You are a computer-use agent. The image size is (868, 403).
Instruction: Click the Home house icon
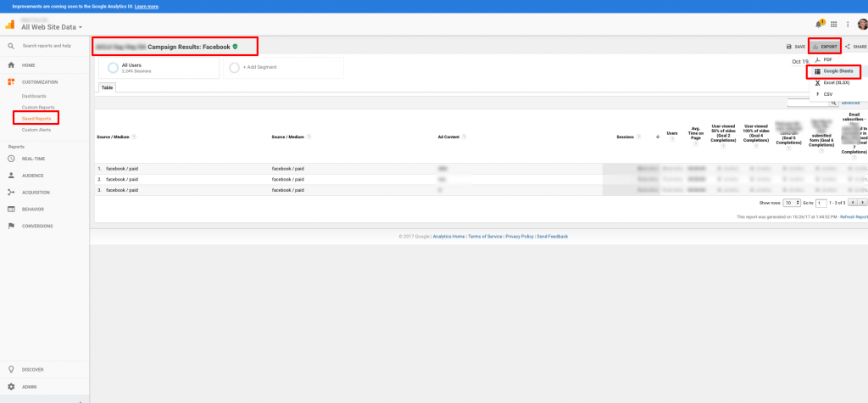coord(10,65)
